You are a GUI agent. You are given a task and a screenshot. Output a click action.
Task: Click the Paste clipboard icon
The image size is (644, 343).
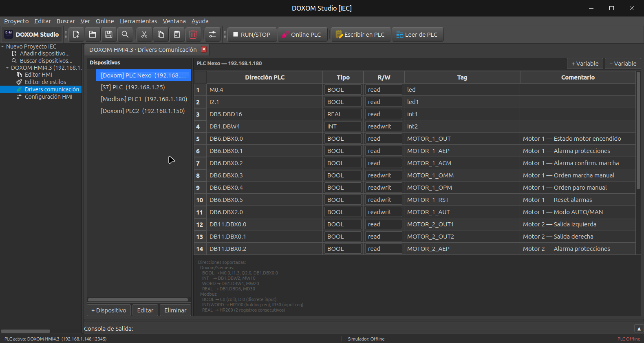pos(177,35)
